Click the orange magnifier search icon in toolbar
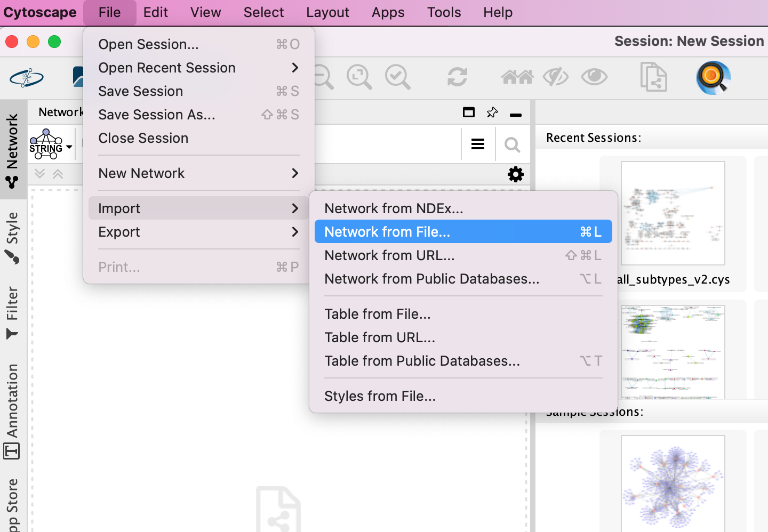The width and height of the screenshot is (768, 532). click(713, 77)
